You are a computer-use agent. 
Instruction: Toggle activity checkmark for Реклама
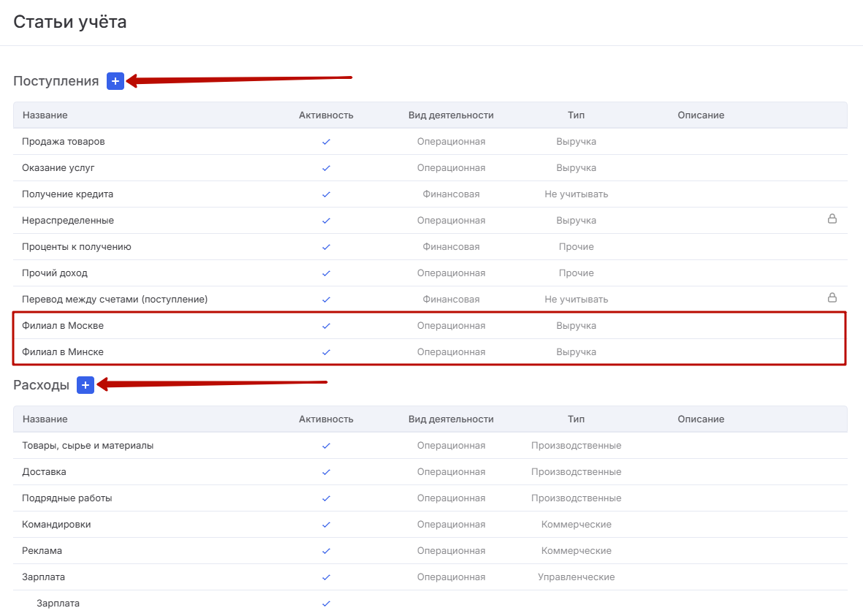click(x=326, y=551)
